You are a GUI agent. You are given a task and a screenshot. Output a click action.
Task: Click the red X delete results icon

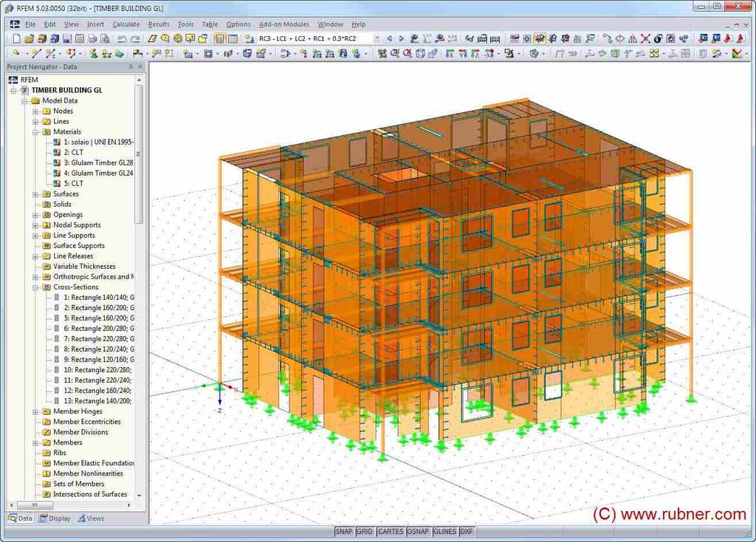coord(645,38)
